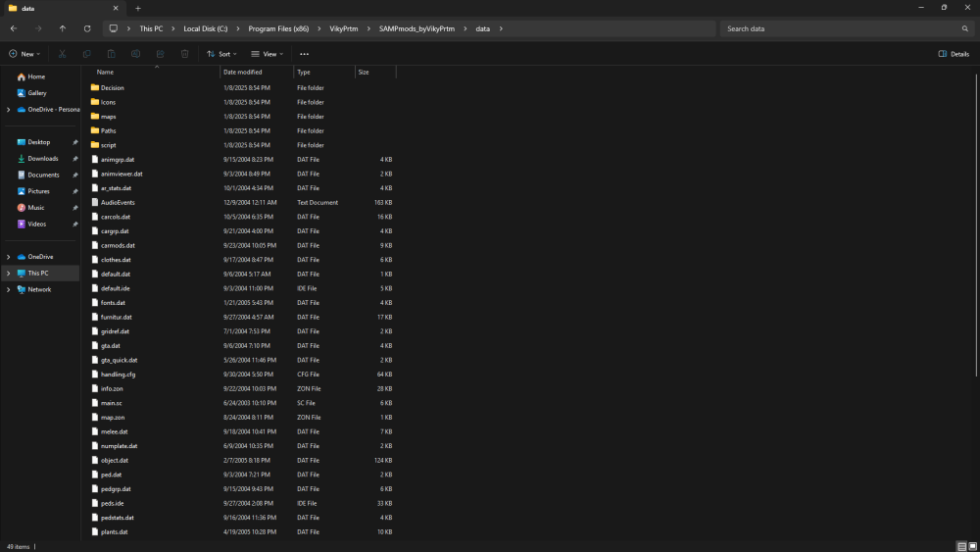
Task: Expand the OneDrive tree node
Action: (8, 257)
